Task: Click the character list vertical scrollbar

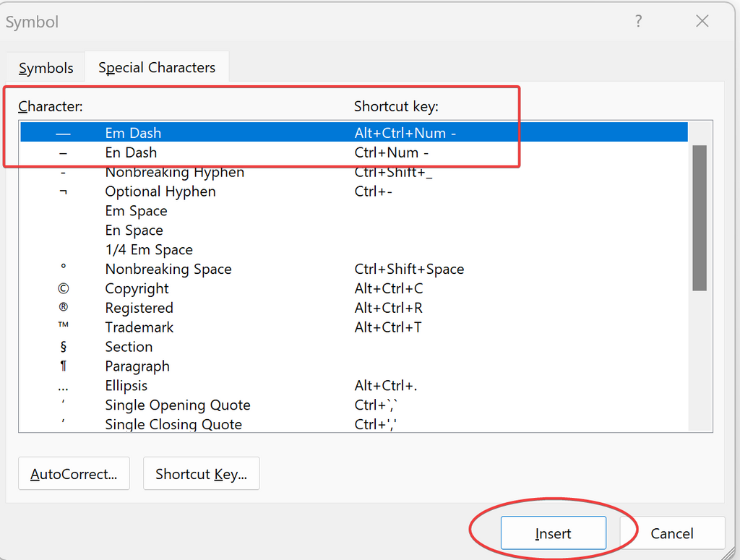Action: click(699, 217)
